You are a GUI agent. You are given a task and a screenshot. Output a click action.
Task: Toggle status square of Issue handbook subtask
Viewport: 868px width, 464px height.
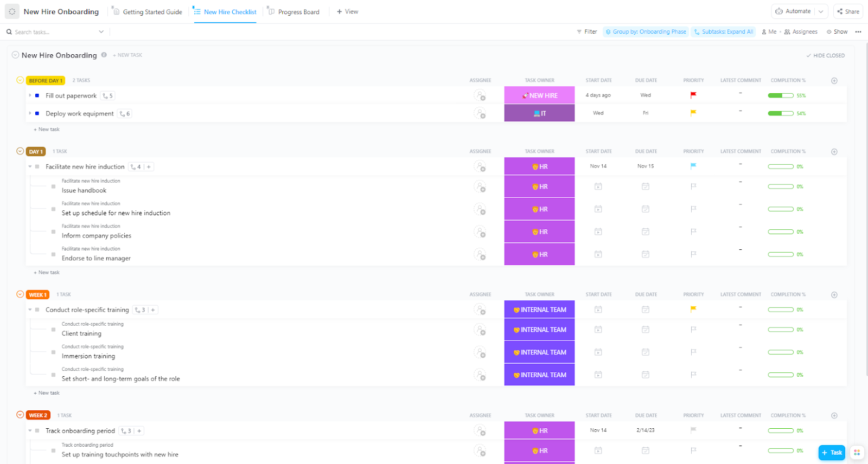53,186
